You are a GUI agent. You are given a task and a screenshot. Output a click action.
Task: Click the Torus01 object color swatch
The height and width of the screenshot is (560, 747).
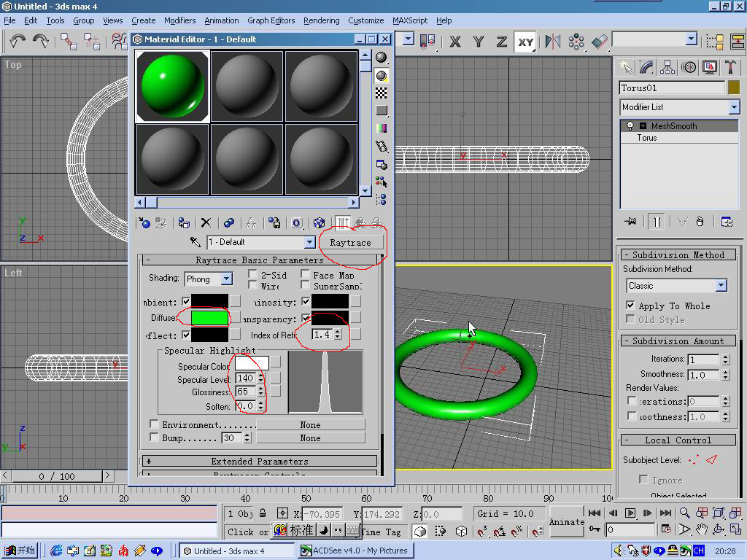[x=734, y=87]
